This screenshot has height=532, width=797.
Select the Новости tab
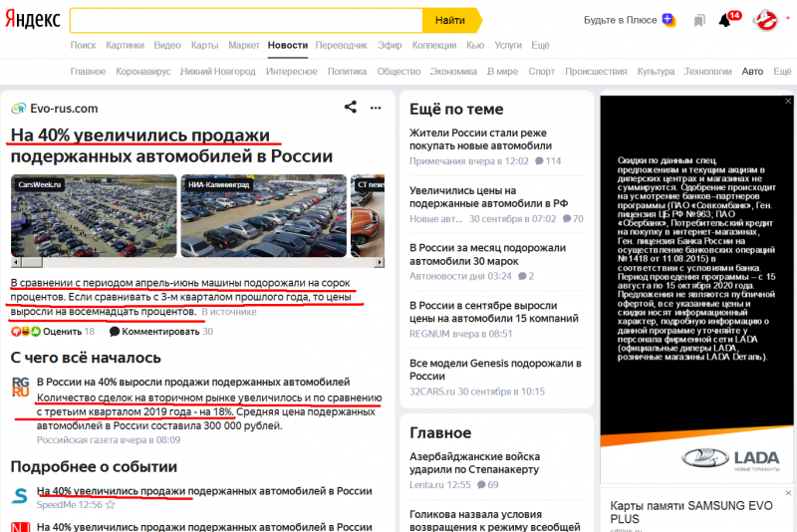pos(288,45)
